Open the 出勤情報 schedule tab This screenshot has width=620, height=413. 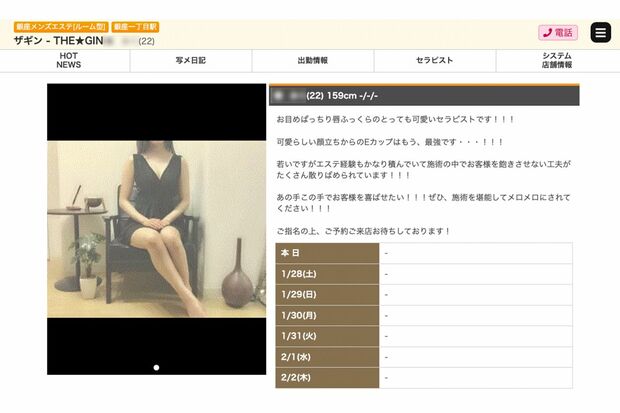312,60
